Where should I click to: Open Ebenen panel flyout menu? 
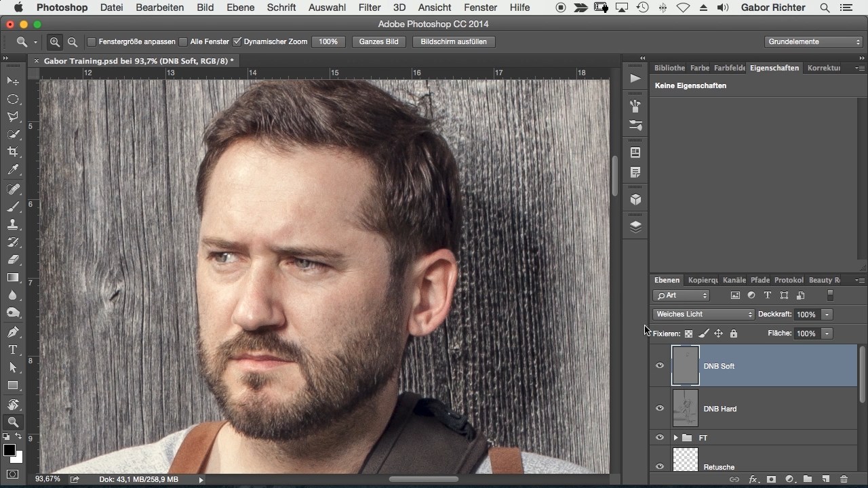click(860, 280)
